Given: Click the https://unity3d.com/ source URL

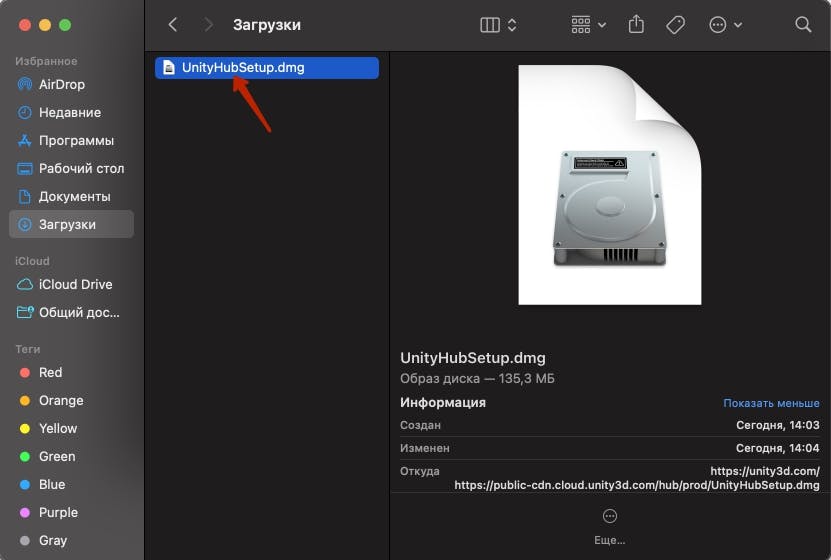Looking at the screenshot, I should click(x=765, y=471).
